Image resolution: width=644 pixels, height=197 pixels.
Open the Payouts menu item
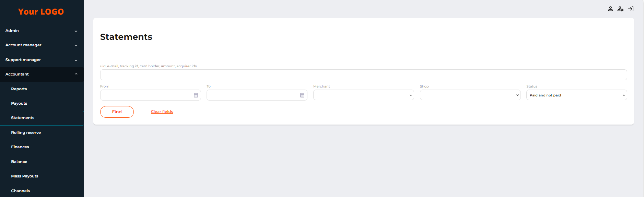point(19,104)
